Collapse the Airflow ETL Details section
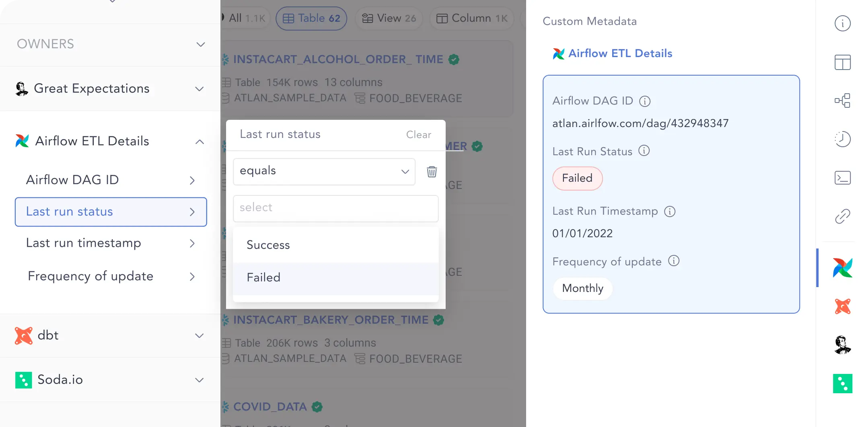Viewport: 868px width, 427px height. [x=200, y=142]
